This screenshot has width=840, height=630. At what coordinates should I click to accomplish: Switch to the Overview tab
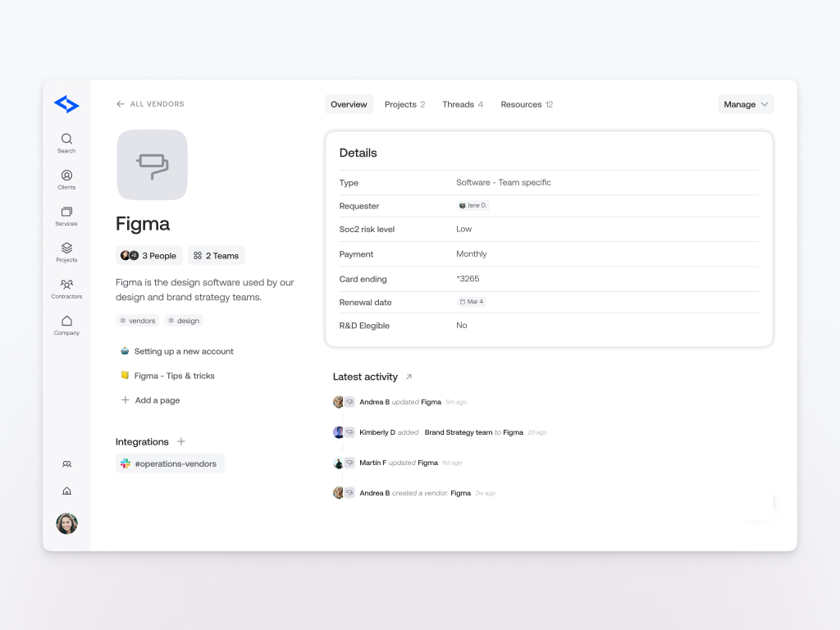[349, 104]
